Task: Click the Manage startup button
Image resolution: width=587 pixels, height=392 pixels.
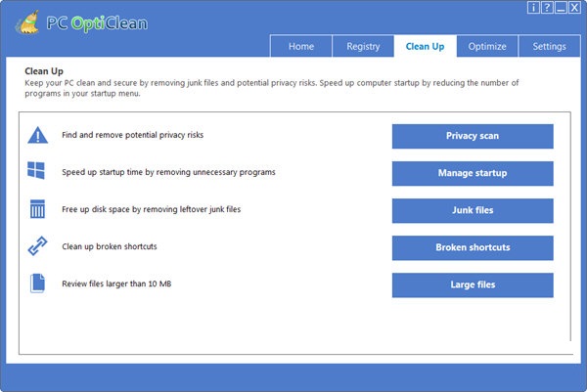Action: coord(473,173)
